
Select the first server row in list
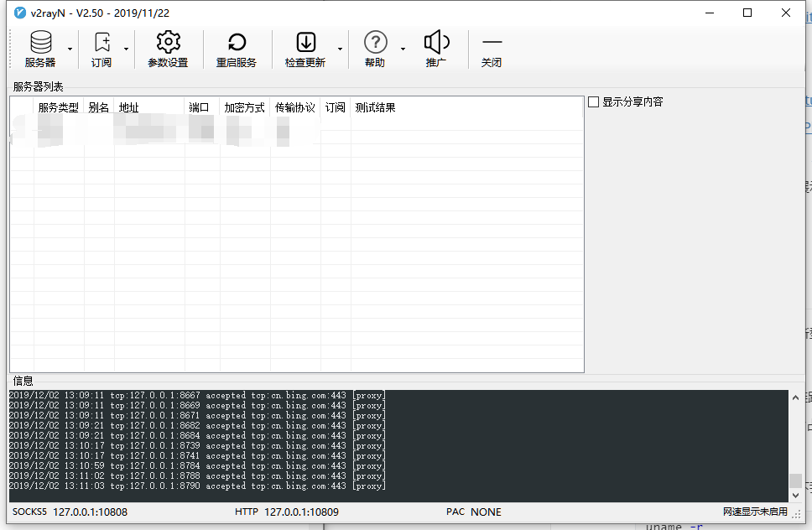(168, 130)
